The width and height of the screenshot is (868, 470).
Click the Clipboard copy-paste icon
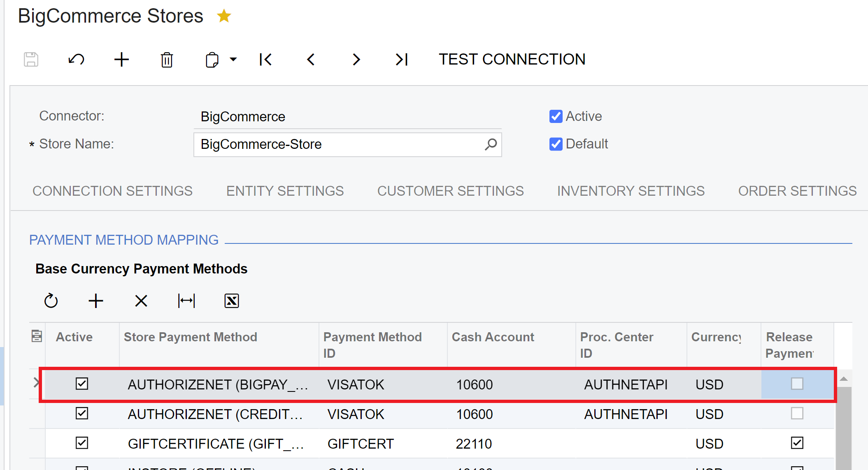click(212, 60)
